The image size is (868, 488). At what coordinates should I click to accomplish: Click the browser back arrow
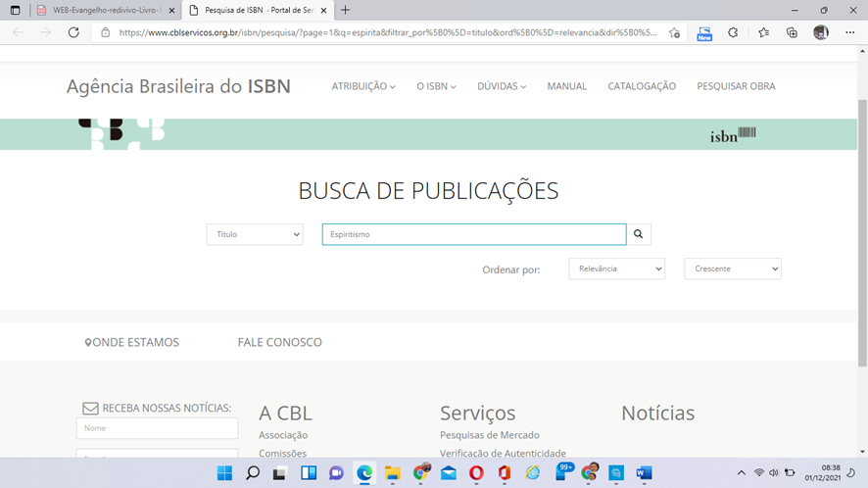click(18, 32)
